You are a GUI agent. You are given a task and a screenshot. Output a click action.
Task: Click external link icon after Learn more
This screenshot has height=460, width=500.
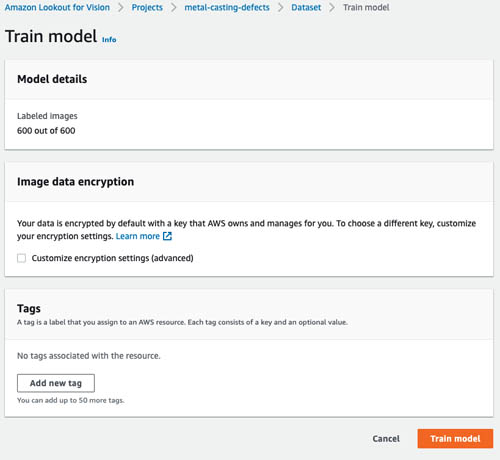point(167,236)
